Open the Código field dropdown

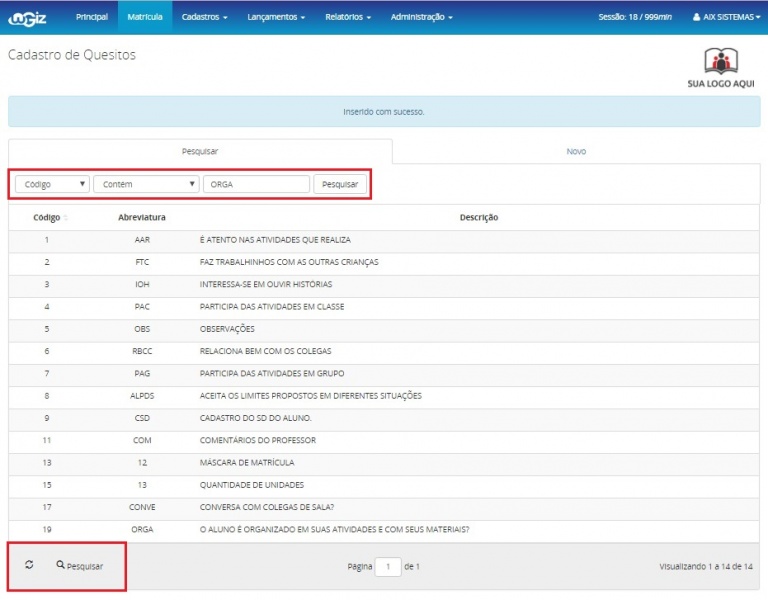coord(52,184)
